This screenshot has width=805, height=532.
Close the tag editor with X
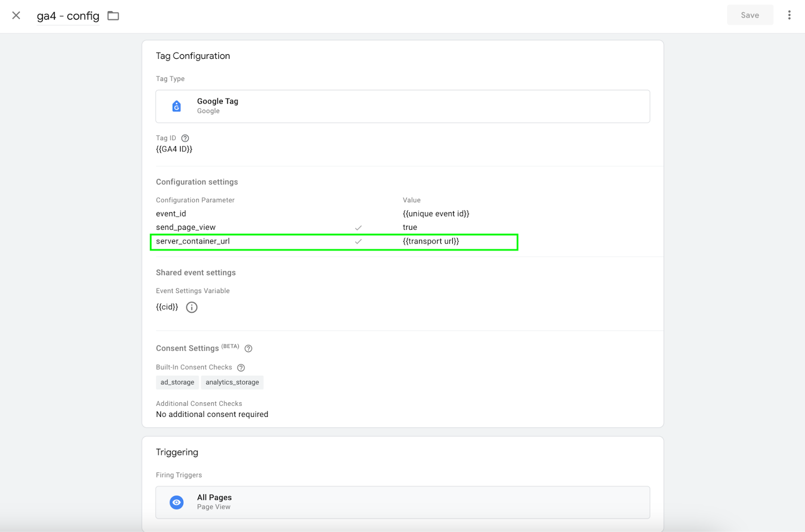(x=16, y=16)
